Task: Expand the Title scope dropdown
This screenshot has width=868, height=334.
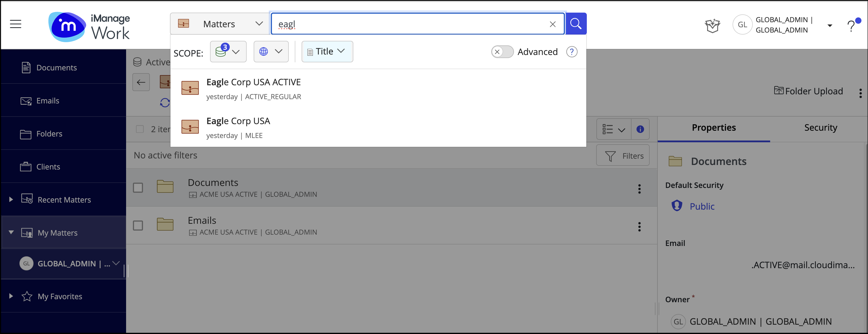Action: tap(327, 51)
